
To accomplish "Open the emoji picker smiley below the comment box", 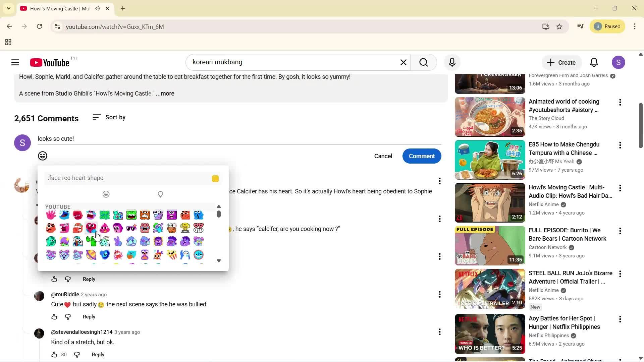I will coord(42,156).
